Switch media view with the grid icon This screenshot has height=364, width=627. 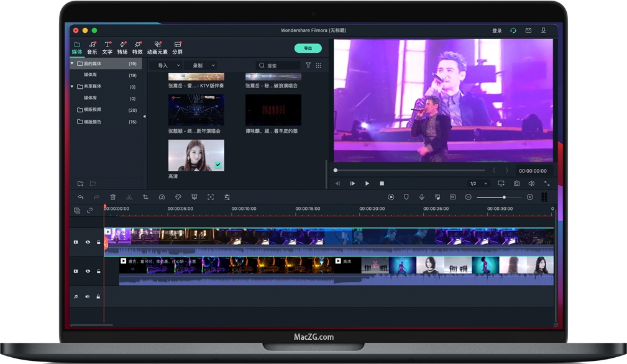318,65
